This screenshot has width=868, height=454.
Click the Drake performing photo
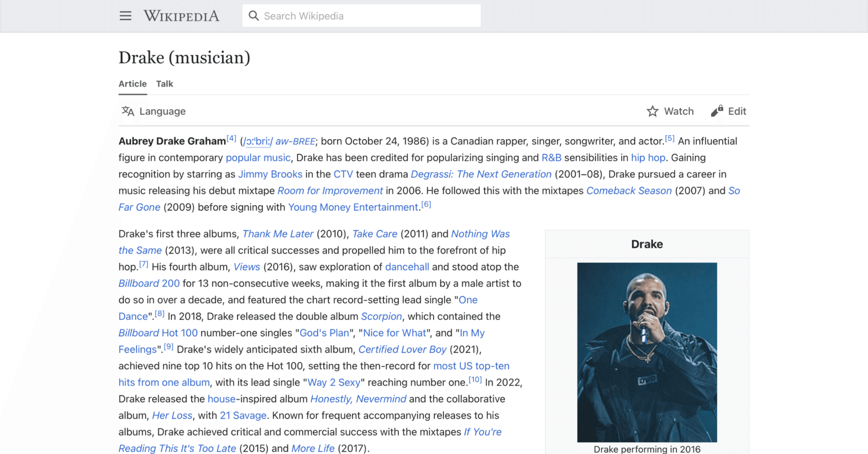(646, 352)
